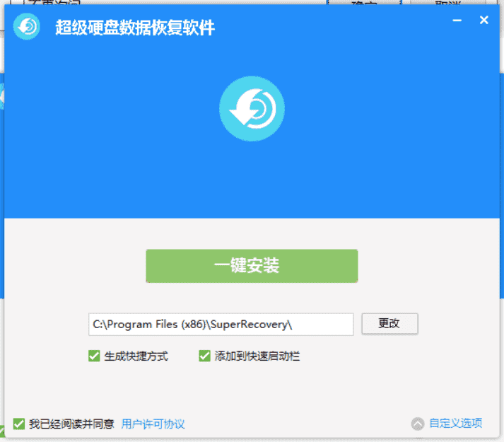Click the 超级硬盘数据恢复软件 title text
Screen dimensions: 504x442
pos(135,28)
